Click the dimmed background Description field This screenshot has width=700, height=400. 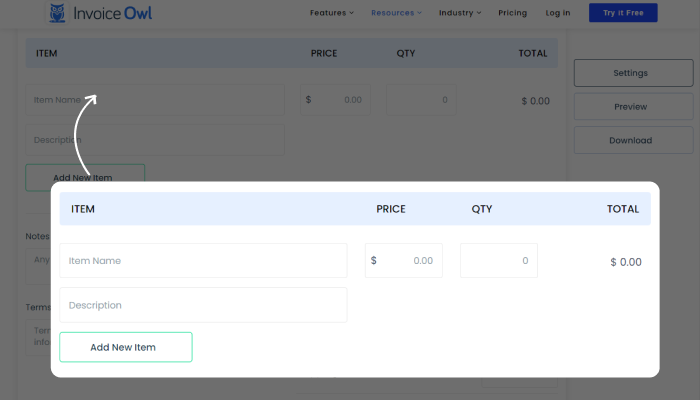[x=155, y=140]
